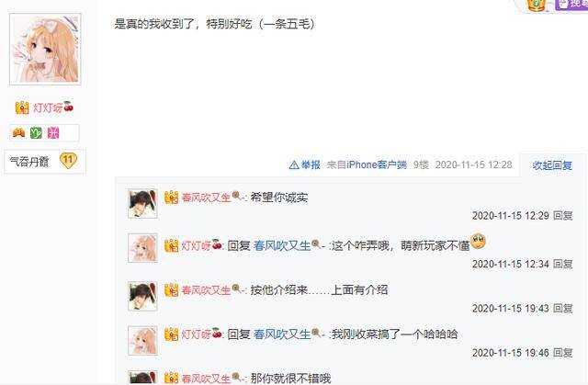Reply to the comment dated 19:46
Image resolution: width=588 pixels, height=385 pixels.
coord(563,353)
